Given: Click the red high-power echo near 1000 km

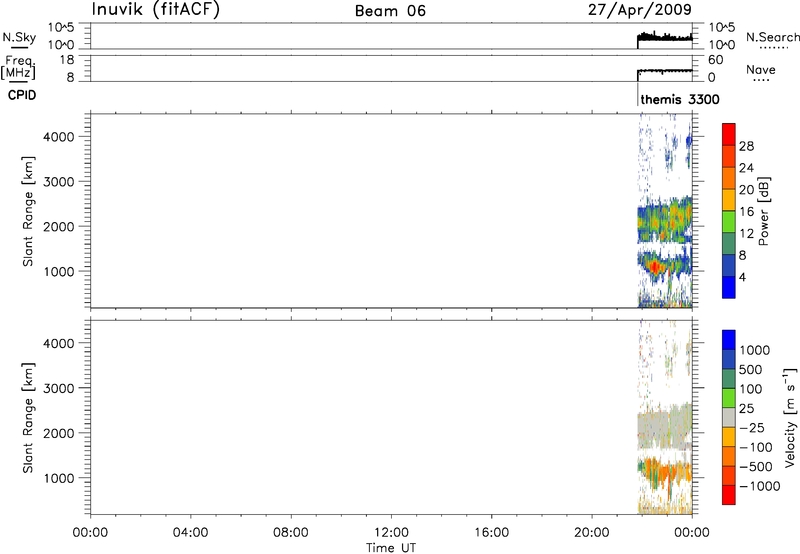Looking at the screenshot, I should (655, 266).
